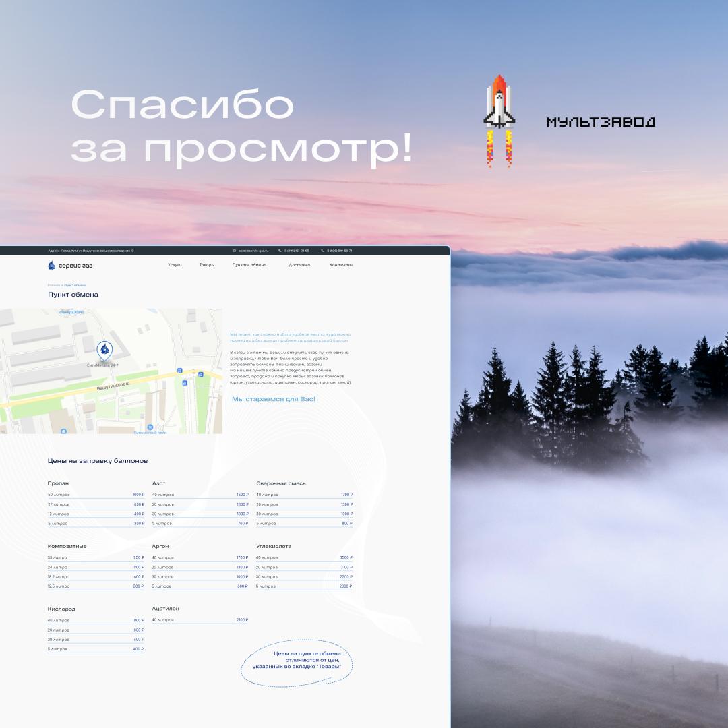Click the sales email address link
This screenshot has height=728, width=728.
(253, 251)
